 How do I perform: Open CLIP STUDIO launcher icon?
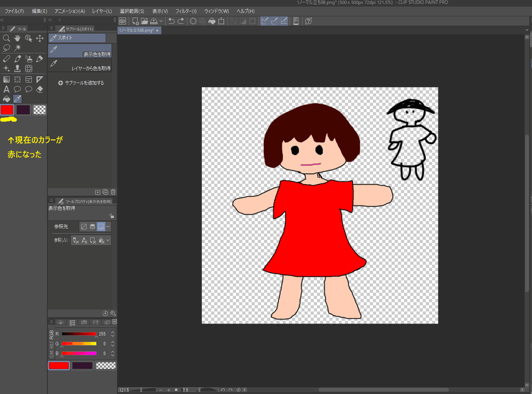pyautogui.click(x=123, y=21)
